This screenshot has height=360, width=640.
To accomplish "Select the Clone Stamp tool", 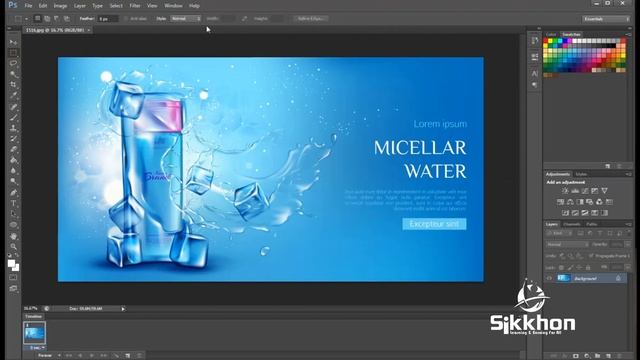I will [x=13, y=128].
